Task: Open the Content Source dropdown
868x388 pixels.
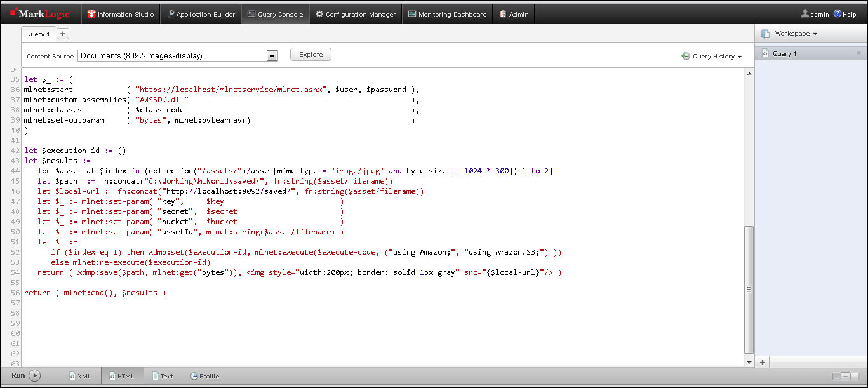Action: click(x=272, y=55)
